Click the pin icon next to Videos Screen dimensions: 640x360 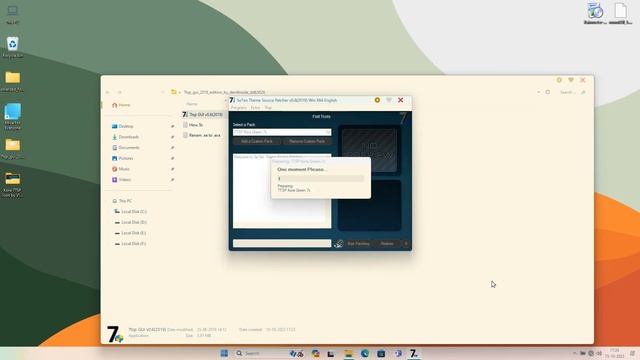pyautogui.click(x=173, y=180)
